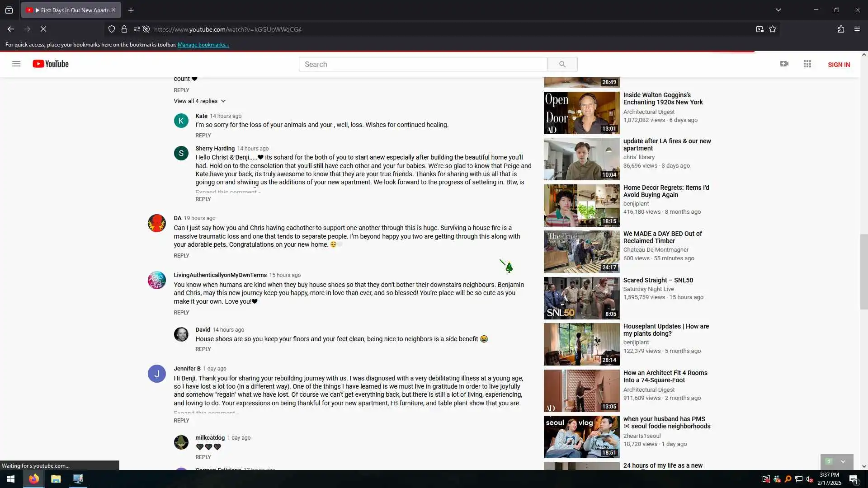Open the YouTube apps grid icon

coord(807,64)
